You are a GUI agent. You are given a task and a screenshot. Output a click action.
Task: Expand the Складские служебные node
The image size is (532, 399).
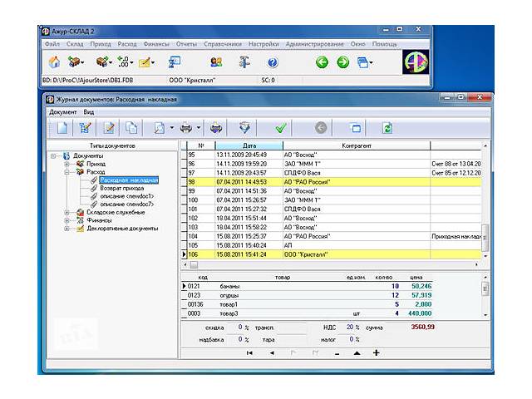pos(66,213)
